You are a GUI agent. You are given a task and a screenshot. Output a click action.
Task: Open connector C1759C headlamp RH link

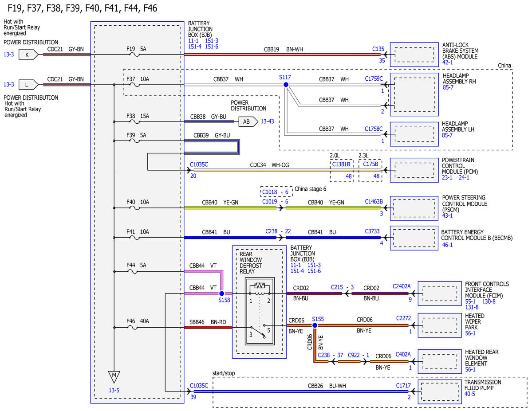374,78
